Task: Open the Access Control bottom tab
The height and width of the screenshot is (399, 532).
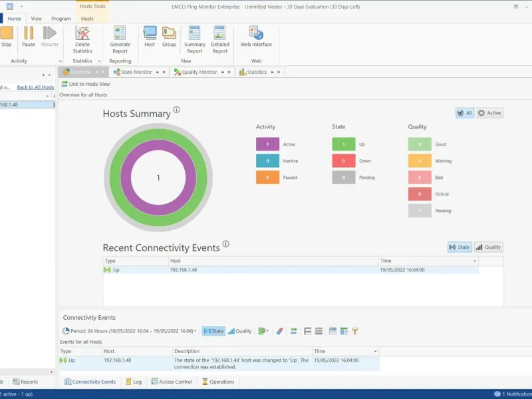Action: tap(172, 382)
